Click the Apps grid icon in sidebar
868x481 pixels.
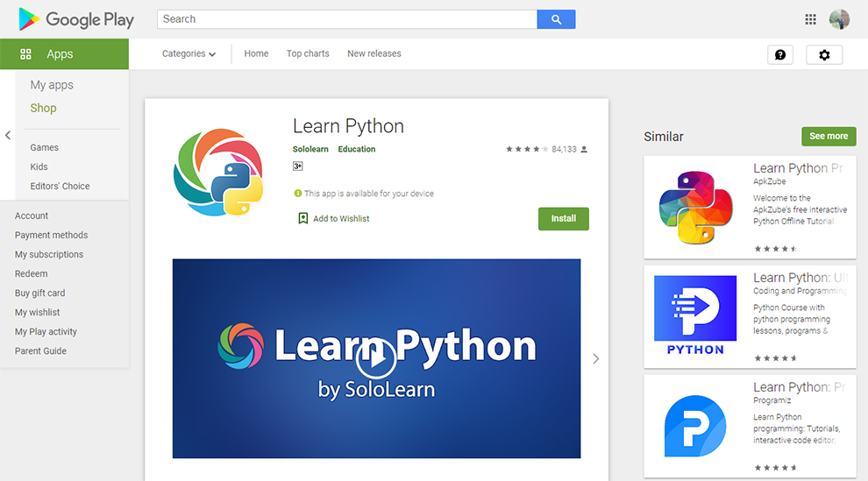[x=25, y=54]
